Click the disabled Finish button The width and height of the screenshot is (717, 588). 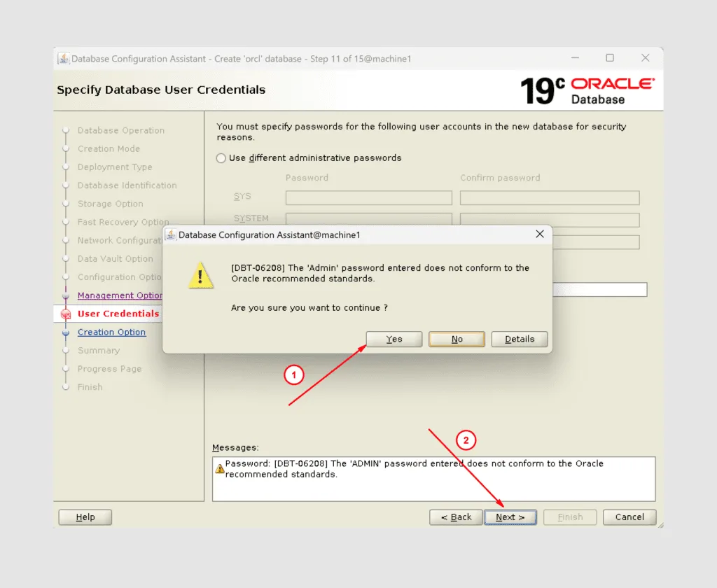pos(570,517)
